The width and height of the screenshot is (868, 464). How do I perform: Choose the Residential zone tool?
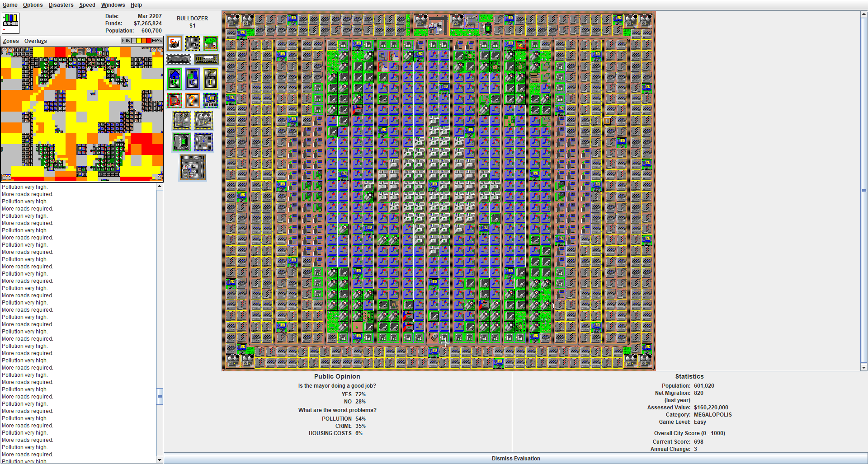(x=175, y=79)
